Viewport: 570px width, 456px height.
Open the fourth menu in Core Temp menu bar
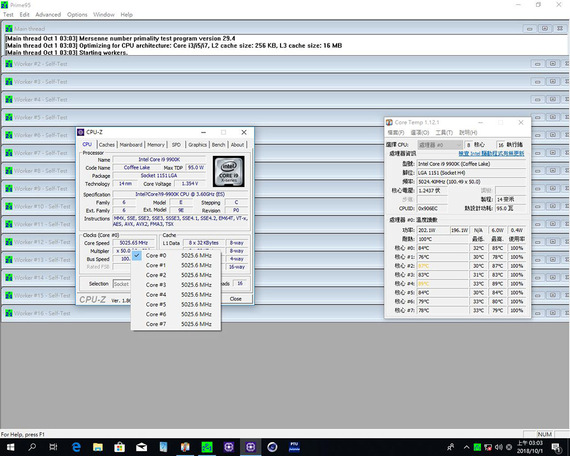pos(468,132)
